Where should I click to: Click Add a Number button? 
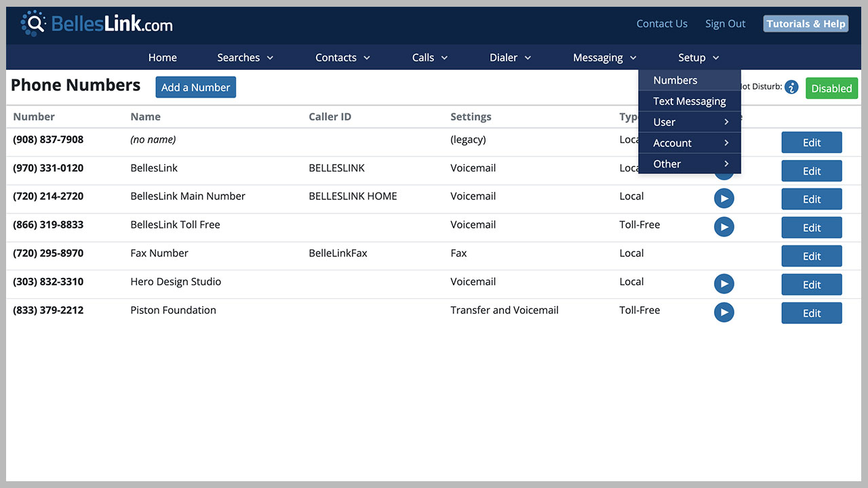196,87
